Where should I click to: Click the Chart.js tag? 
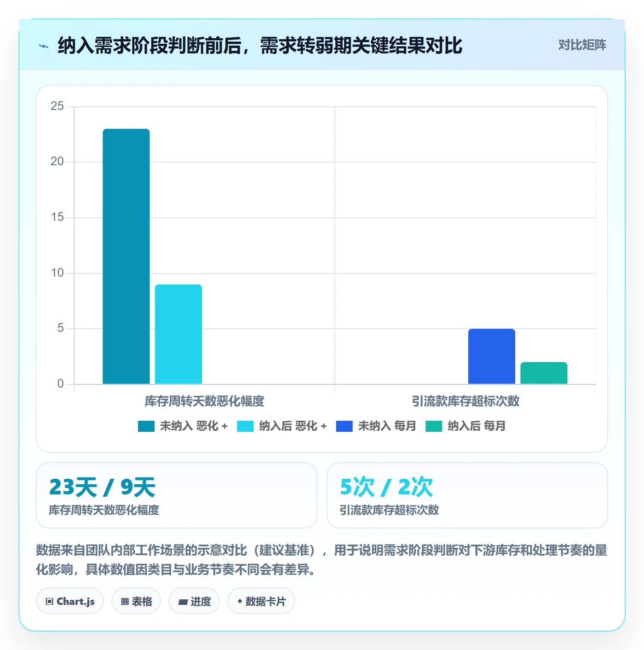pos(70,601)
